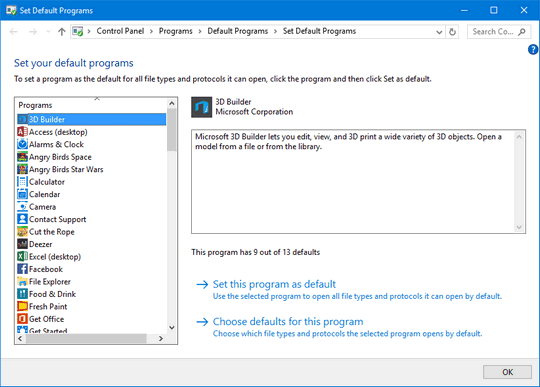Click the Contact Support icon
Screen dimensions: 540x387
click(x=22, y=219)
